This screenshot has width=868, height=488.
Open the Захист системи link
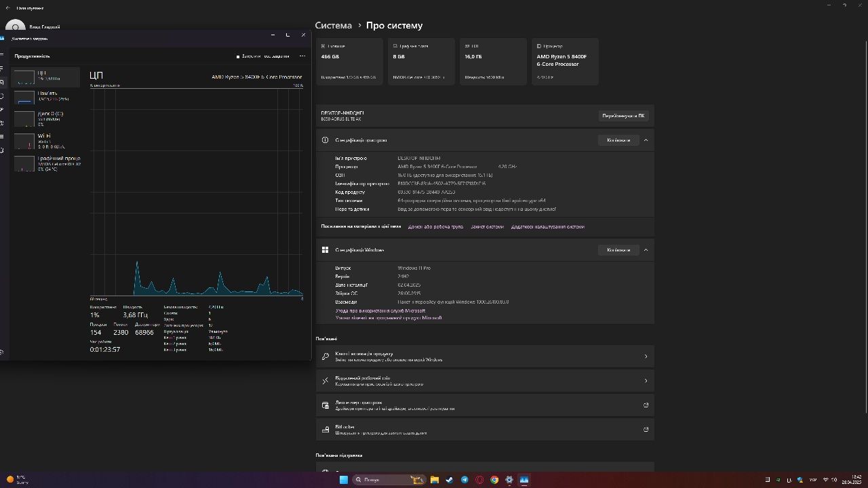(x=487, y=226)
